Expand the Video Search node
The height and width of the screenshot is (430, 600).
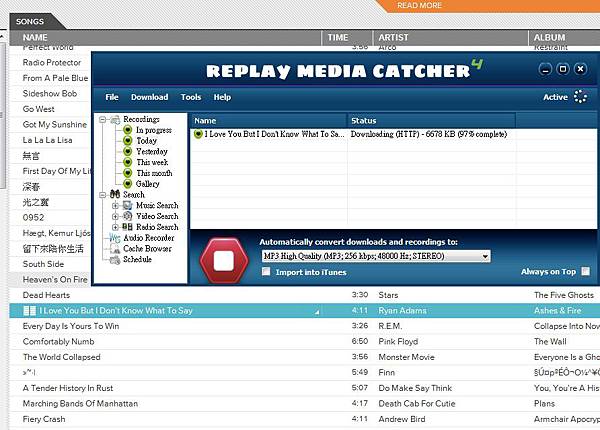115,216
